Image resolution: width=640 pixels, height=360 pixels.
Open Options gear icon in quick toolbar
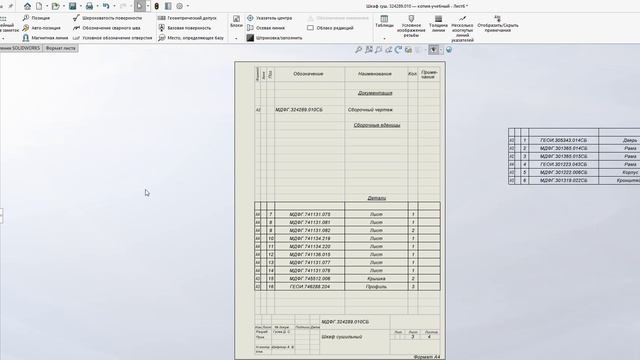[x=180, y=6]
